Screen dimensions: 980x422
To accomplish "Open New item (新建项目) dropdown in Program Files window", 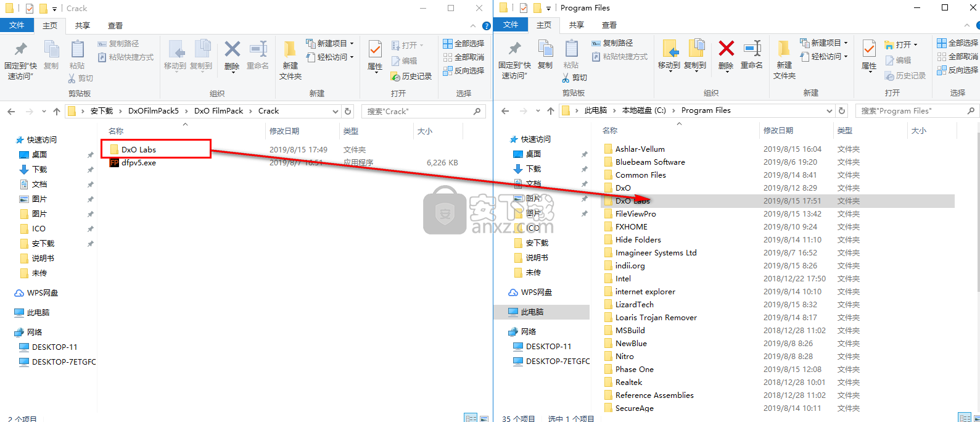I will (824, 43).
